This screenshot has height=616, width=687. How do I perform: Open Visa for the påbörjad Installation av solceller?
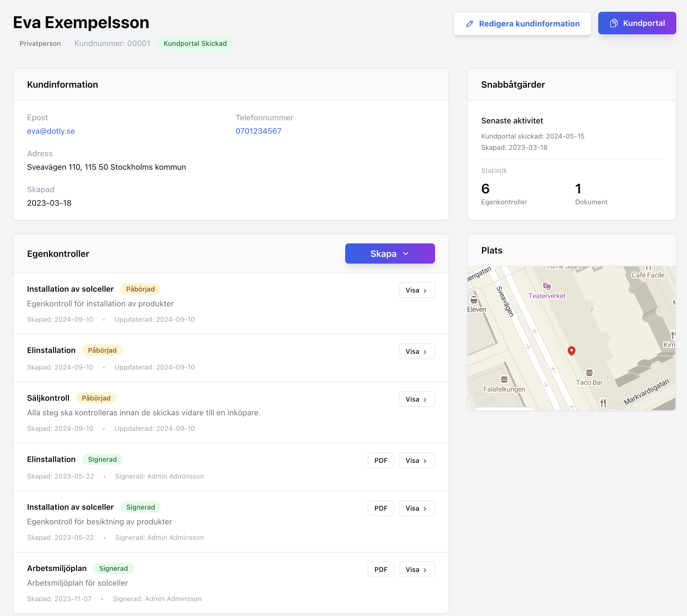(x=417, y=290)
